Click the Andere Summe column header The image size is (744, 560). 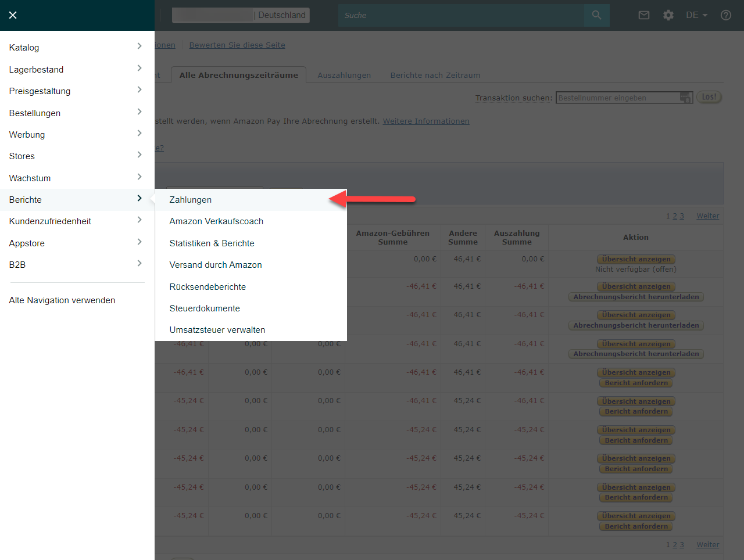(463, 238)
